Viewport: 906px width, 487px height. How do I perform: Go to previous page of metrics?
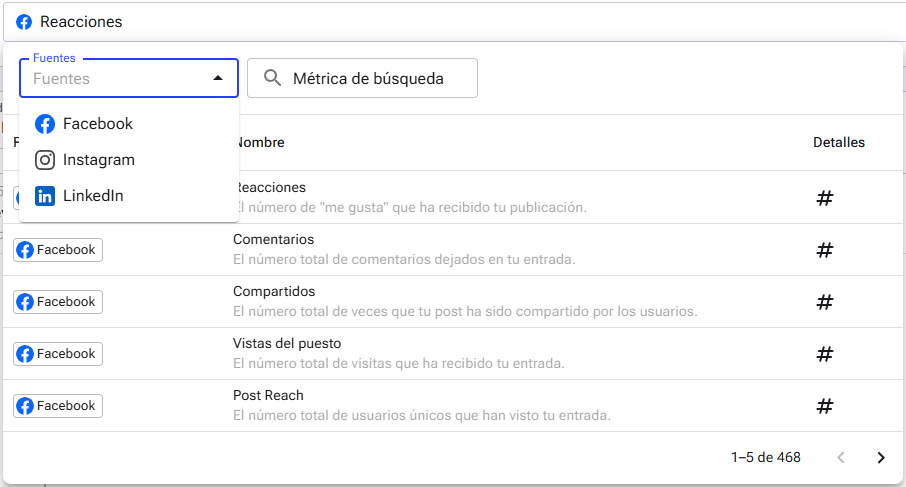coord(841,458)
